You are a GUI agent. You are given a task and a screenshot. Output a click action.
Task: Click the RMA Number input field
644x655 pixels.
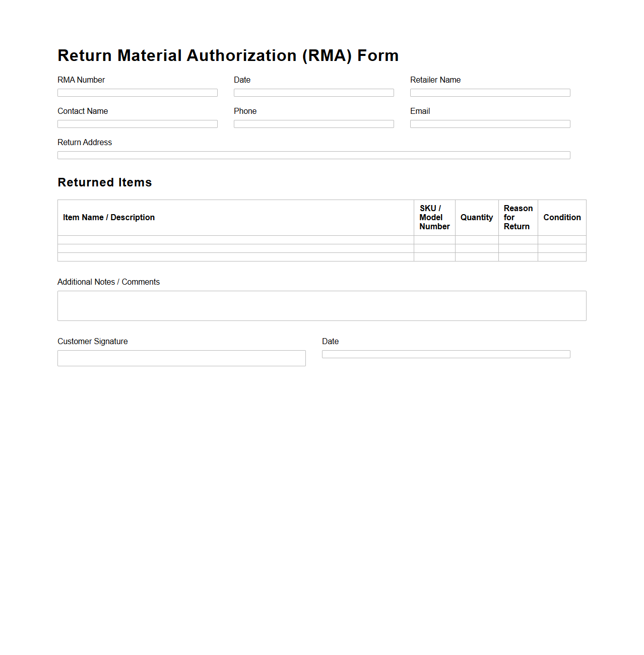click(137, 92)
